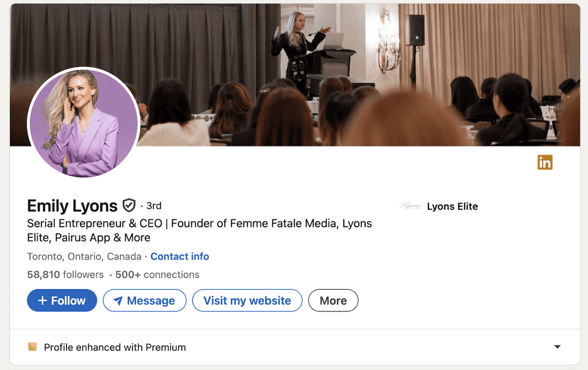Screen dimensions: 588x370
Task: Collapse the Premium section using its chevron
Action: [x=557, y=347]
